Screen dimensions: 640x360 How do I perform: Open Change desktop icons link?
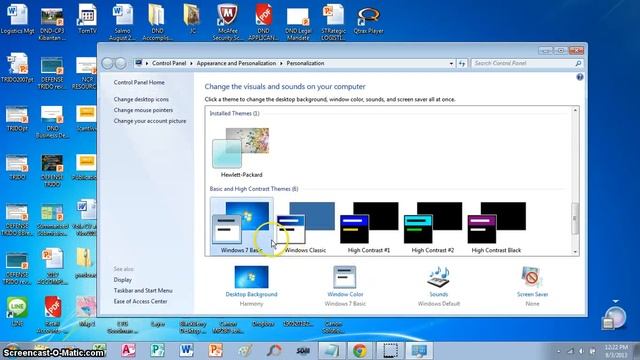tap(141, 99)
